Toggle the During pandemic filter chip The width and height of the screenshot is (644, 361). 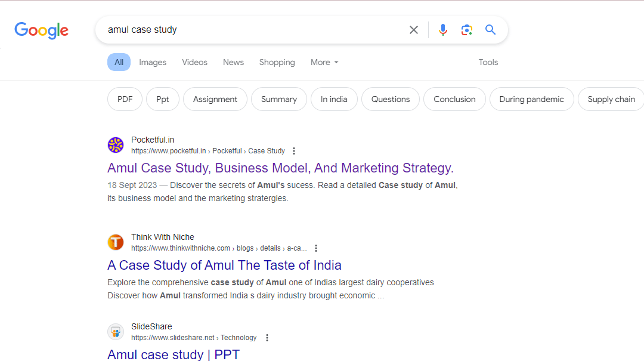(531, 99)
